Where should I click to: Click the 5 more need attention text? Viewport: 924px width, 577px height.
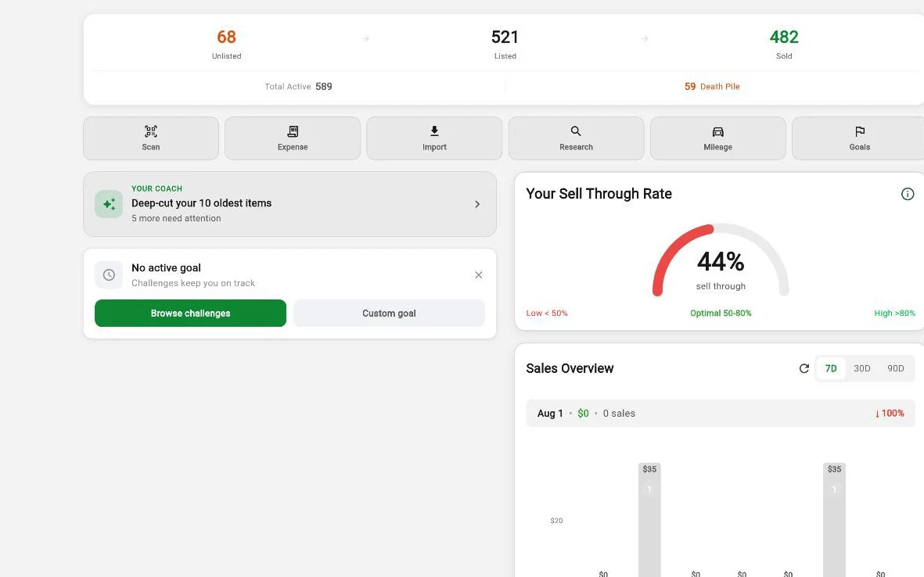pyautogui.click(x=176, y=218)
